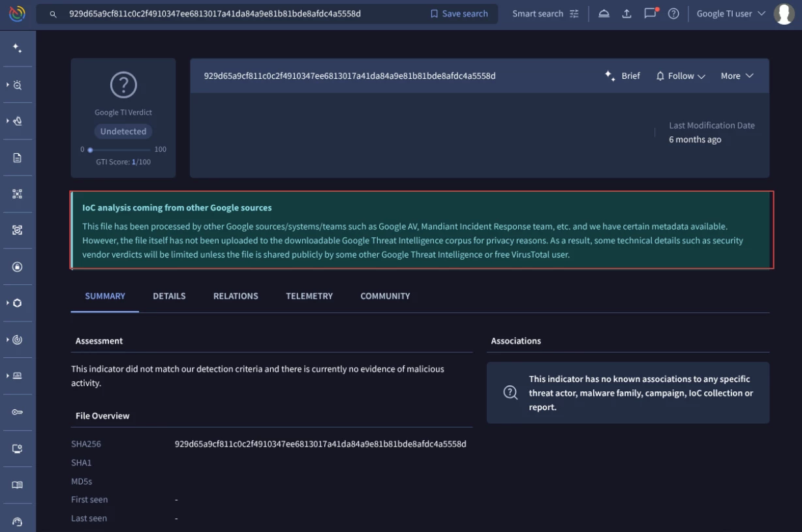Open the chat notifications icon
This screenshot has height=532, width=802.
click(x=651, y=13)
